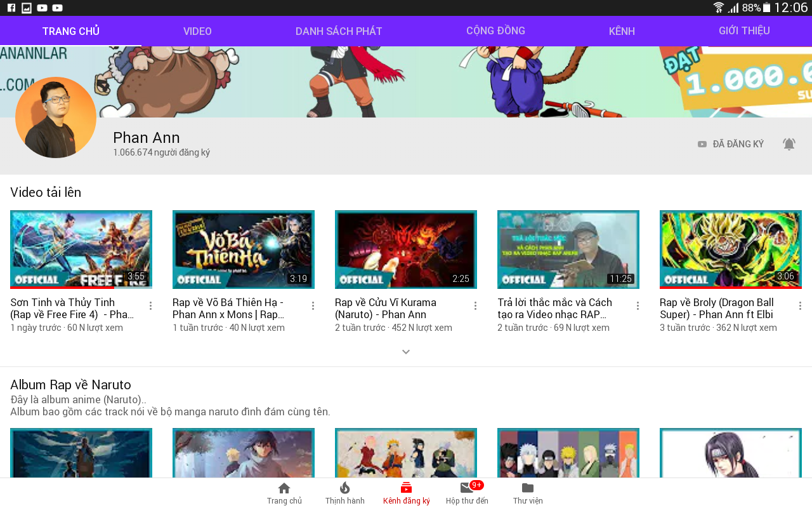Open options menu for Rap về Broly video
812x508 pixels.
click(x=800, y=306)
